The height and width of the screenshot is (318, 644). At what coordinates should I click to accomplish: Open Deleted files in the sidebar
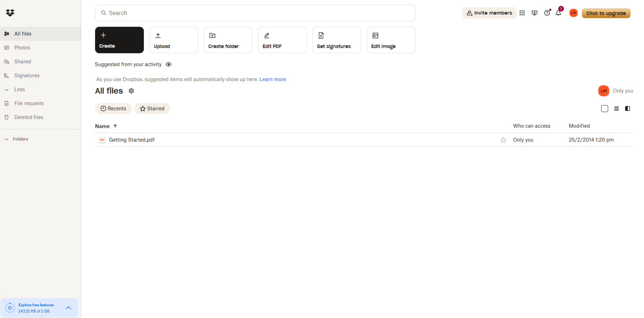point(29,117)
